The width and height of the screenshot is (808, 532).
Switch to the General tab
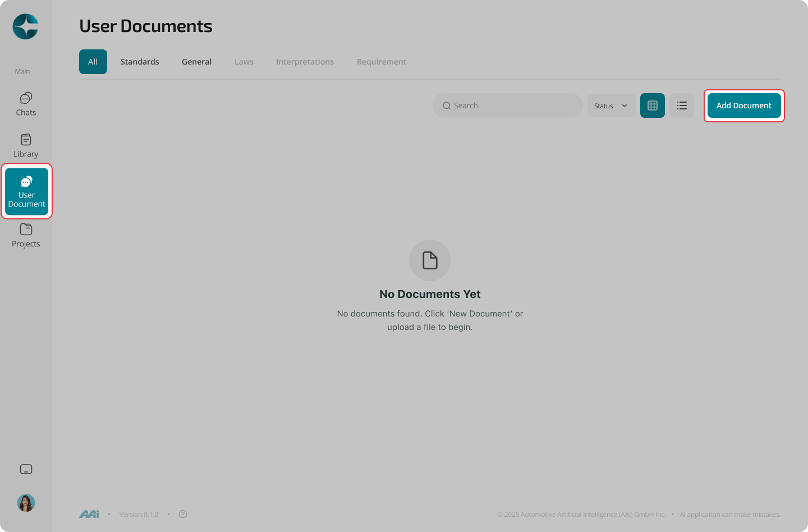pyautogui.click(x=196, y=62)
